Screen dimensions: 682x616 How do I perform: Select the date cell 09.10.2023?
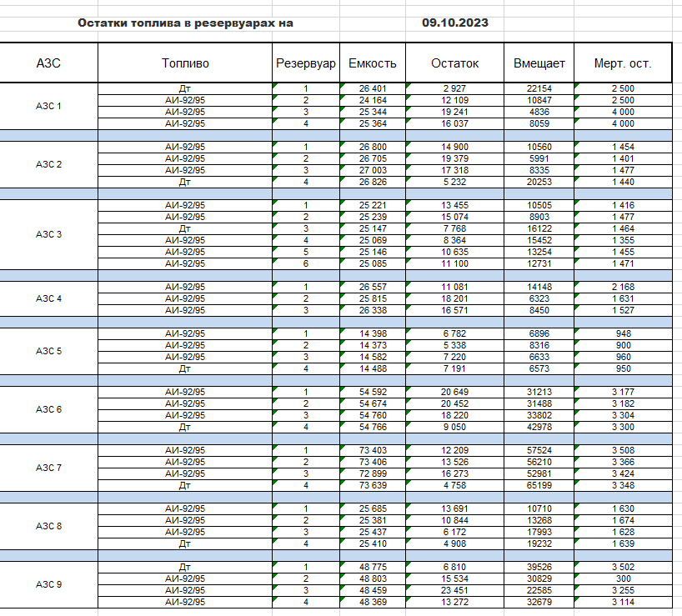tap(455, 23)
